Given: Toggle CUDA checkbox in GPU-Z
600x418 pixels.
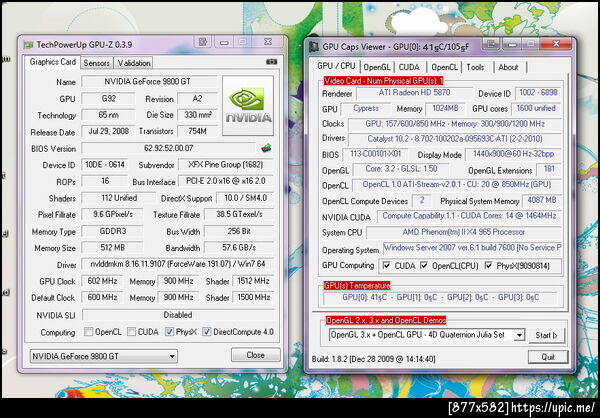Looking at the screenshot, I should click(131, 331).
